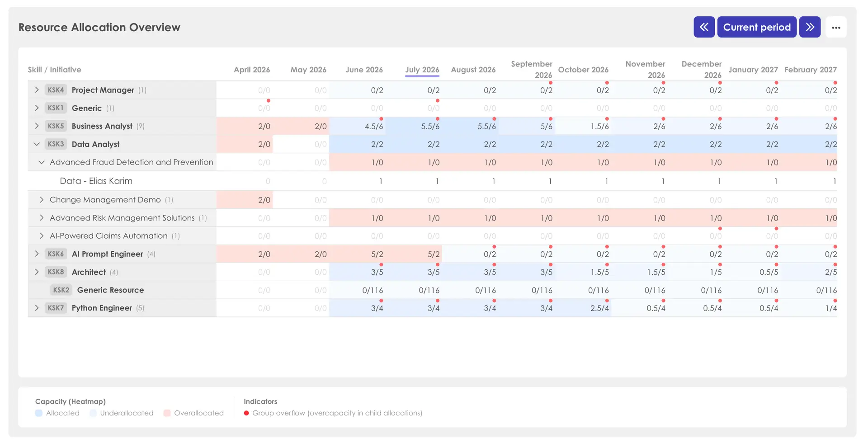Image resolution: width=868 pixels, height=443 pixels.
Task: Collapse the Data Analyst skill row
Action: click(x=37, y=144)
